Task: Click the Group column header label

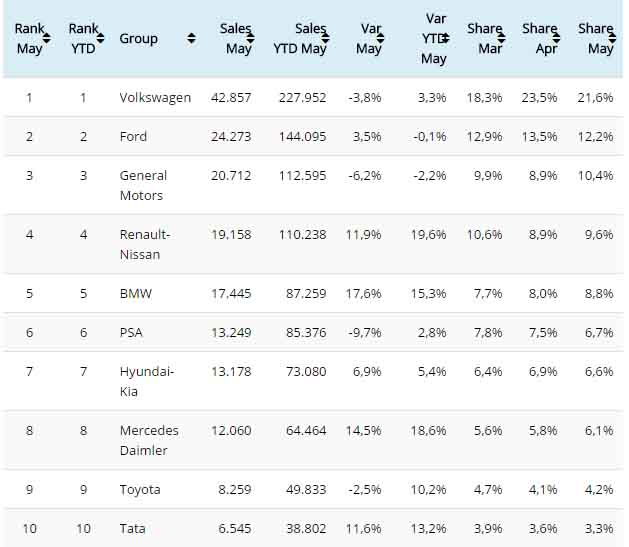Action: [138, 38]
